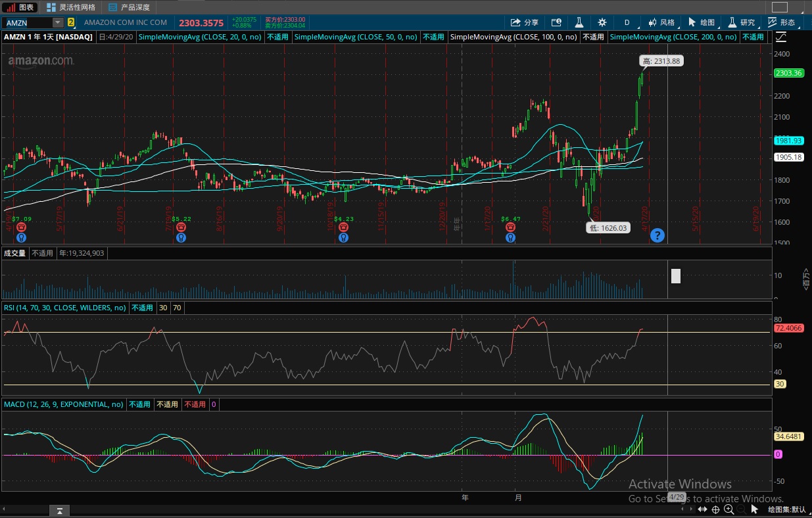This screenshot has width=812, height=518.
Task: Click the price axis scale icon under 形态
Action: tap(782, 37)
